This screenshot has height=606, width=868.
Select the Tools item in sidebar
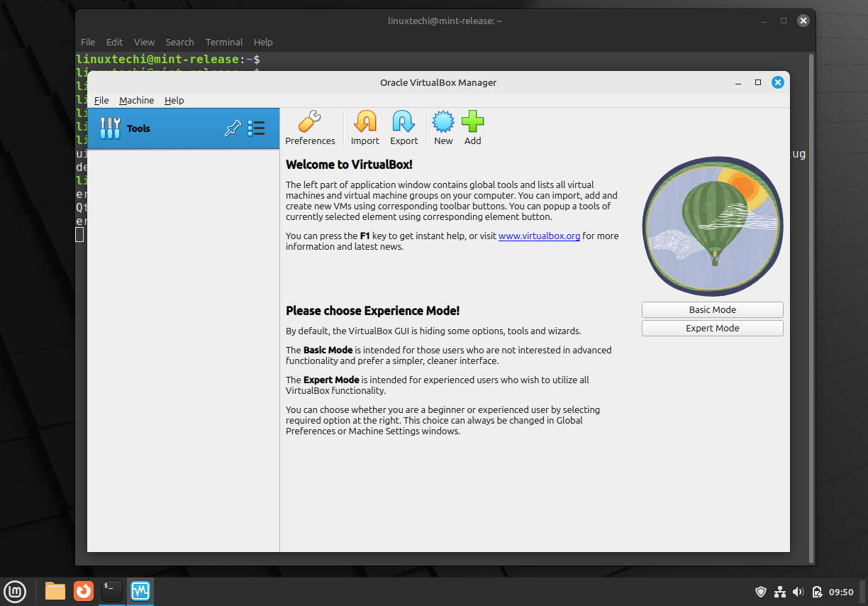[x=183, y=128]
